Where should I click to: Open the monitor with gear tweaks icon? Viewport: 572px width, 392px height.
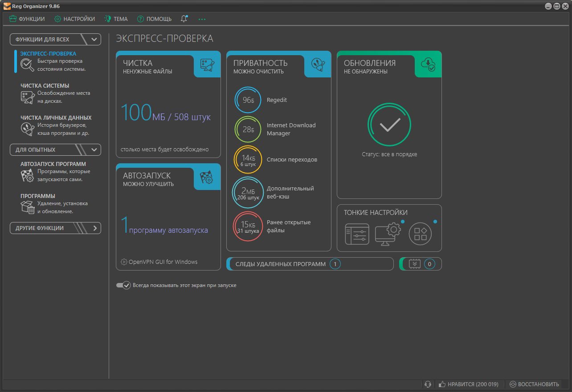pyautogui.click(x=388, y=233)
